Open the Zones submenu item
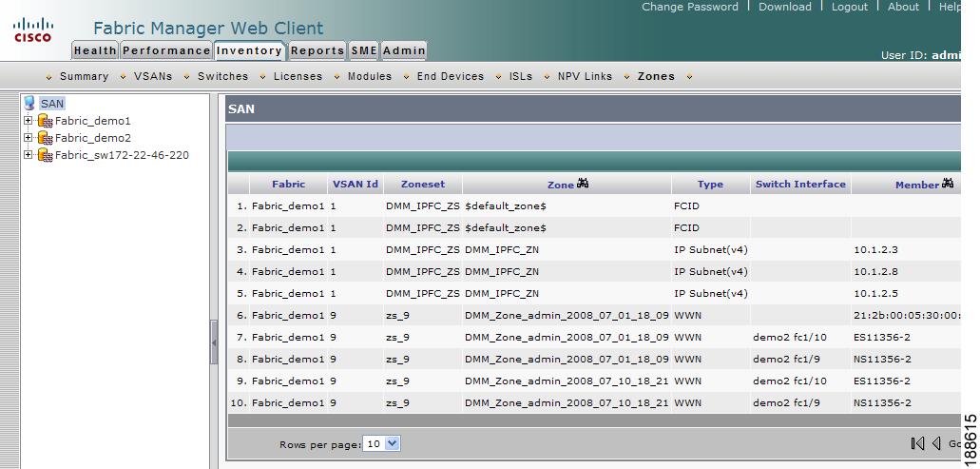This screenshot has width=980, height=469. (656, 76)
